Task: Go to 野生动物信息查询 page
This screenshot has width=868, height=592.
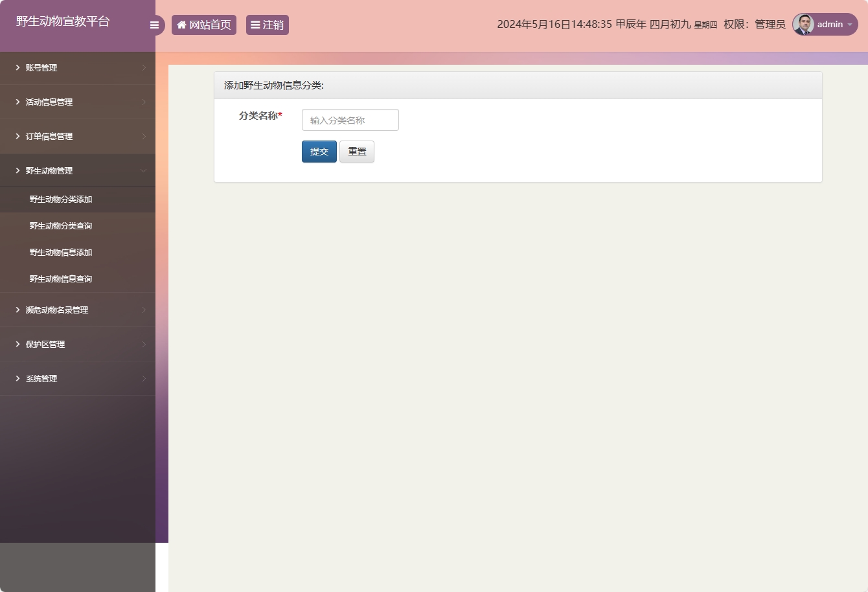Action: [x=61, y=279]
